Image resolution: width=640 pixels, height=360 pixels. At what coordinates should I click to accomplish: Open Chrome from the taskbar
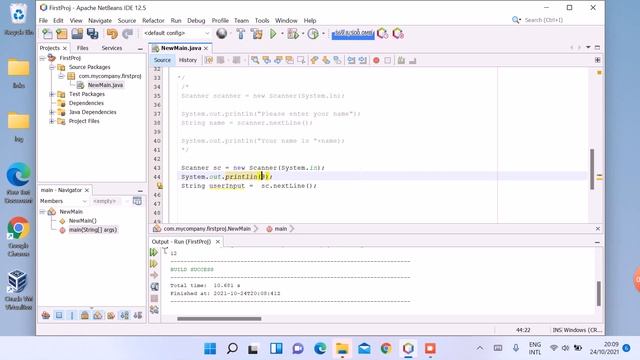(x=386, y=349)
